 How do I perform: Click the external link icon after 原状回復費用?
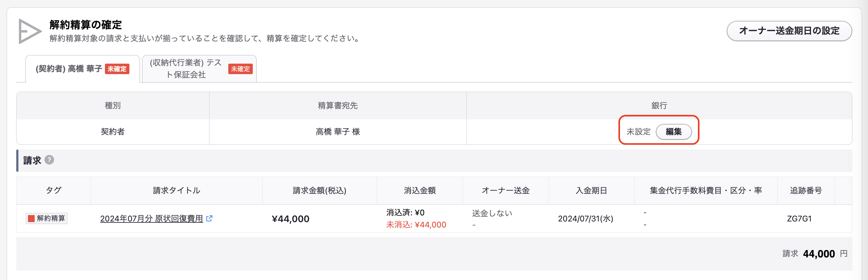coord(209,218)
